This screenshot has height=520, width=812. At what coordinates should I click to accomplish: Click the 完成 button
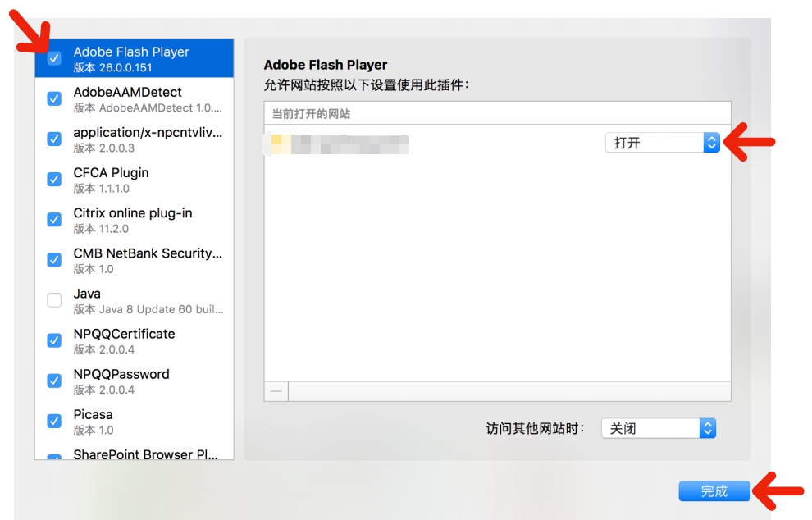[x=714, y=490]
